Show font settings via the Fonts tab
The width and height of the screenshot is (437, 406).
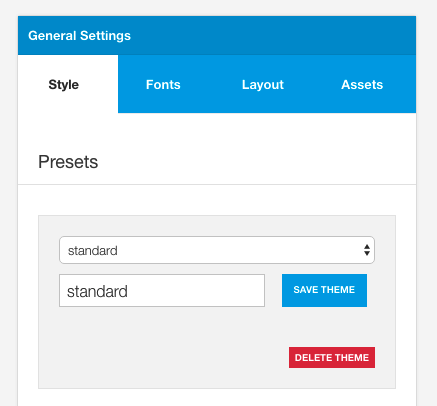[x=163, y=84]
